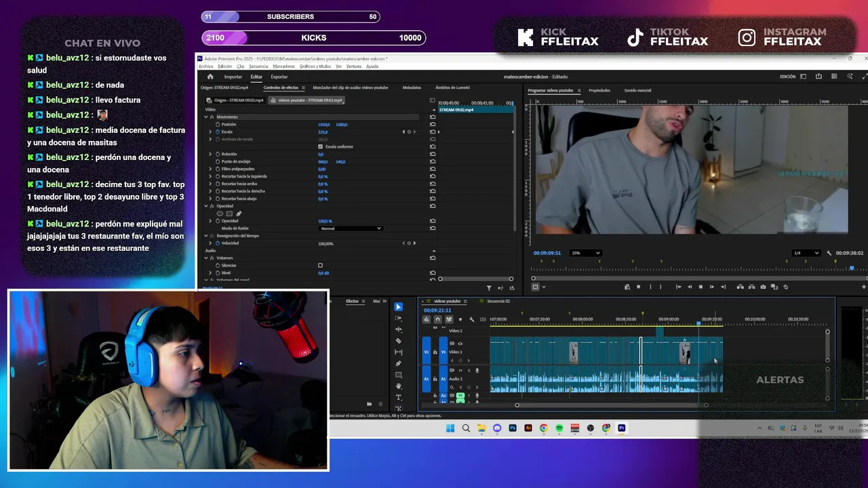The height and width of the screenshot is (488, 868).
Task: Toggle the Silenciar checkbox under Volumen
Action: click(320, 266)
